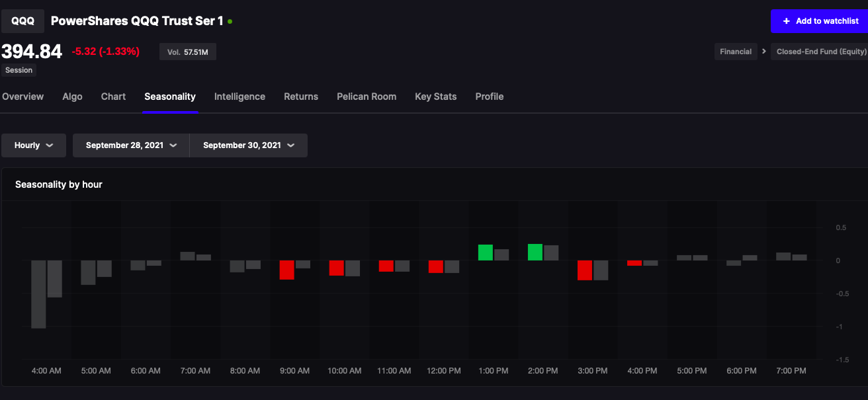Click the Seasonality by hour chart heading
Image resolution: width=868 pixels, height=400 pixels.
click(59, 184)
